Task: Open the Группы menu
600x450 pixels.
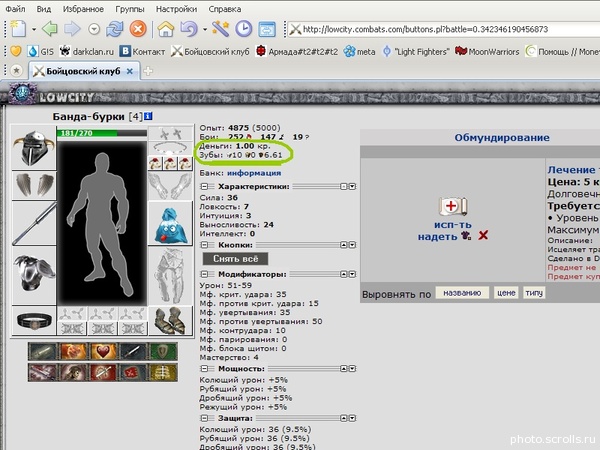Action: tap(130, 9)
